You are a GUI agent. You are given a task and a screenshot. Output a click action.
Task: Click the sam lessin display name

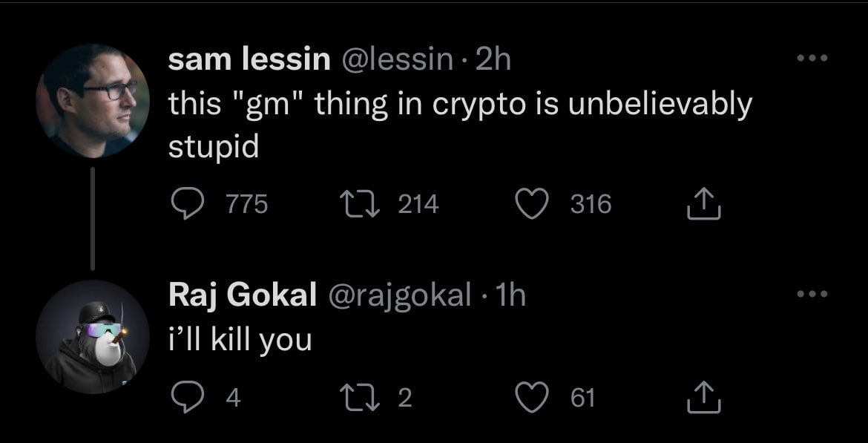(x=249, y=60)
